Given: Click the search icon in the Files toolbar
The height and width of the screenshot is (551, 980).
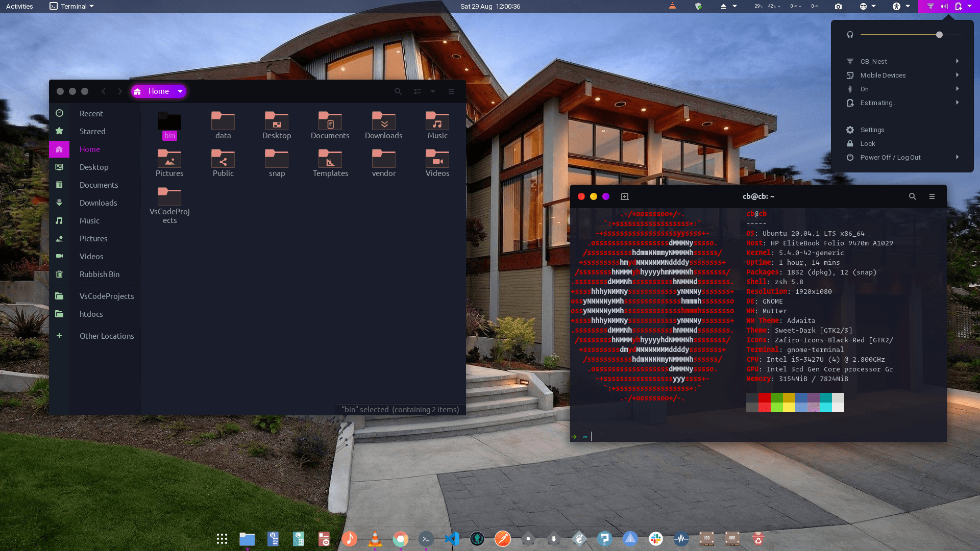Looking at the screenshot, I should coord(398,91).
